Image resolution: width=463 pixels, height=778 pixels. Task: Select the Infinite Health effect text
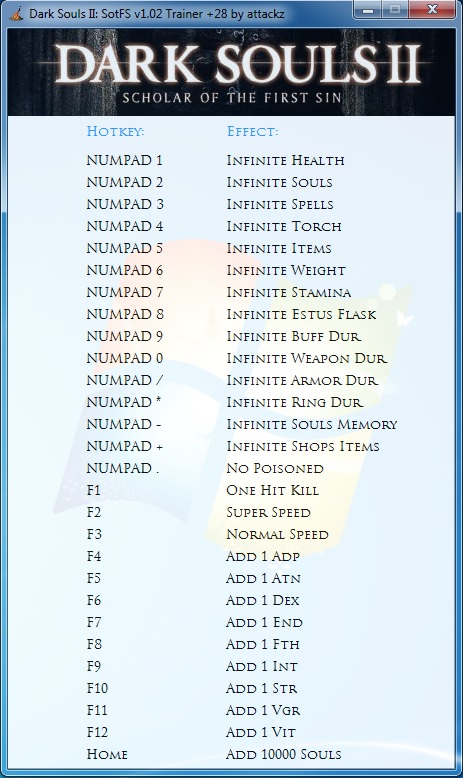click(x=285, y=160)
